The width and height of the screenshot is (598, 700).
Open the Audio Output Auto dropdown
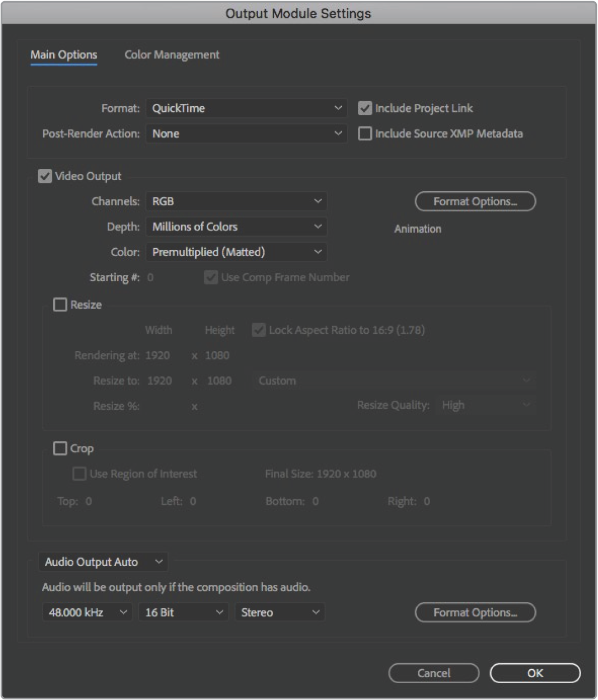103,562
